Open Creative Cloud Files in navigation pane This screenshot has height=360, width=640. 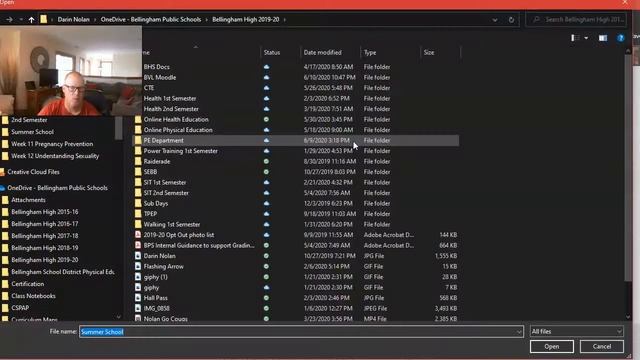click(33, 172)
